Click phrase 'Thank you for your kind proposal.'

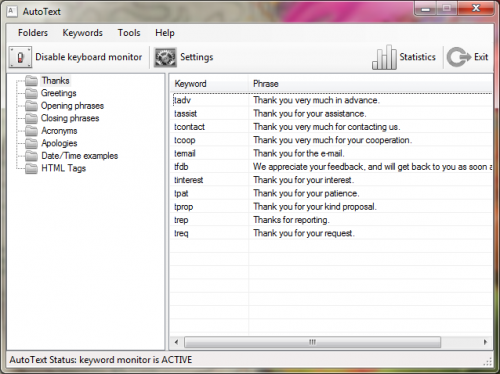pos(315,207)
